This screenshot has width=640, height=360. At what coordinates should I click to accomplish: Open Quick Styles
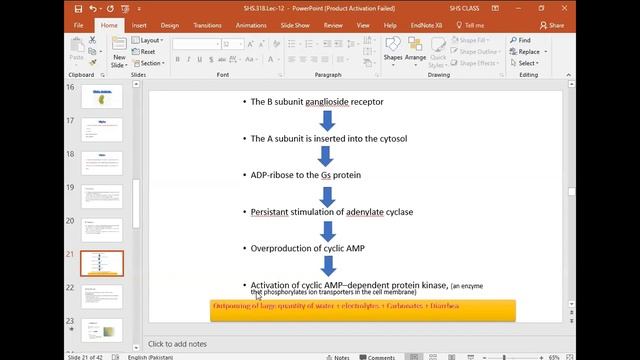click(x=438, y=52)
